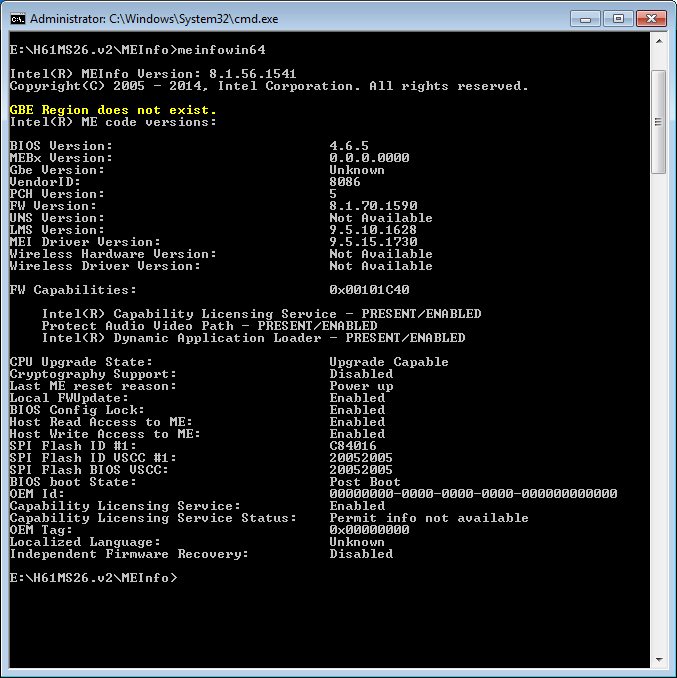
Task: Click the FW Version value '8.1.70.1590'
Action: tap(374, 206)
